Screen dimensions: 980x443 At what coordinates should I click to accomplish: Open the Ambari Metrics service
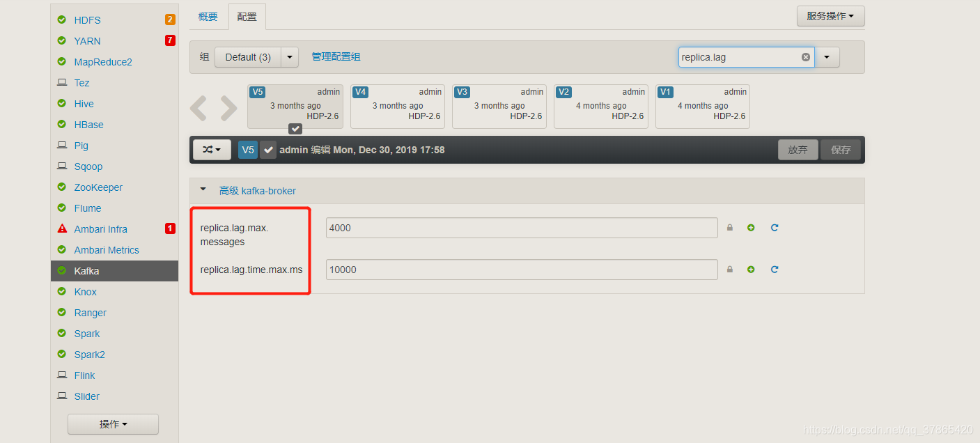107,250
